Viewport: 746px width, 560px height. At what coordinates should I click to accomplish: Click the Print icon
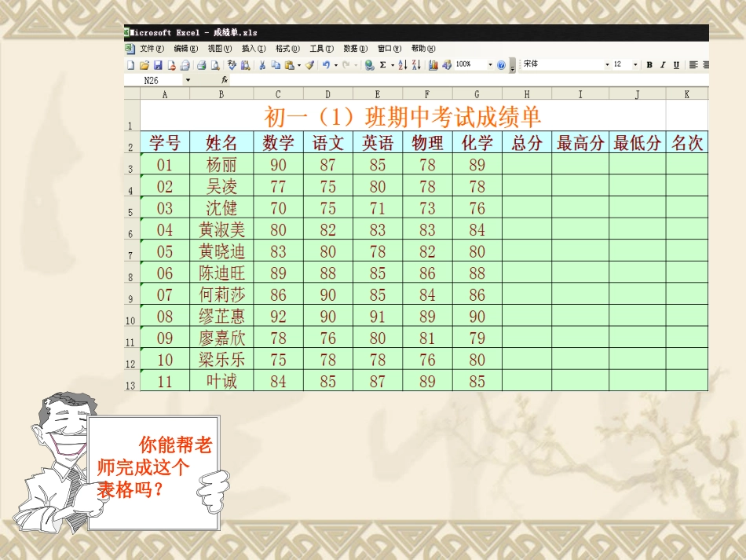(x=201, y=65)
